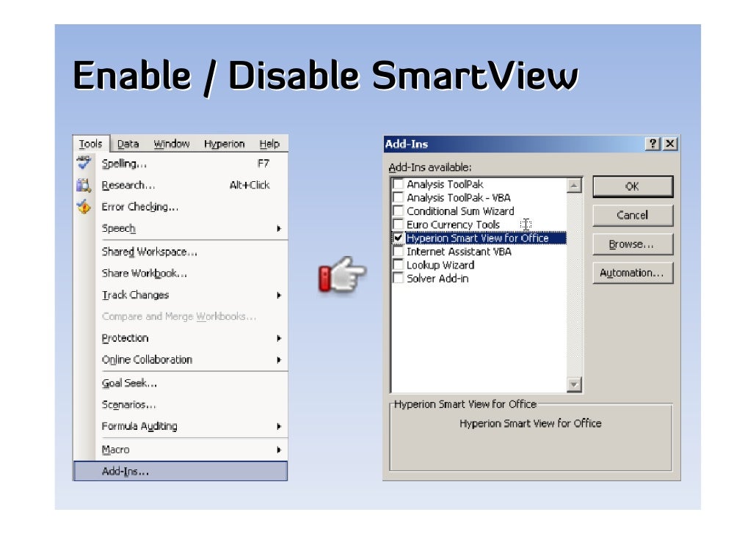Select Goal Seek... menu entry
The width and height of the screenshot is (756, 534).
click(181, 383)
